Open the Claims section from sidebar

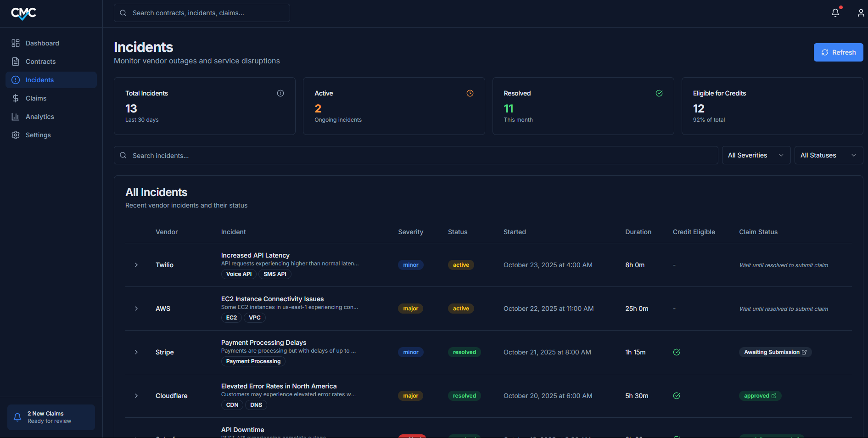click(36, 98)
